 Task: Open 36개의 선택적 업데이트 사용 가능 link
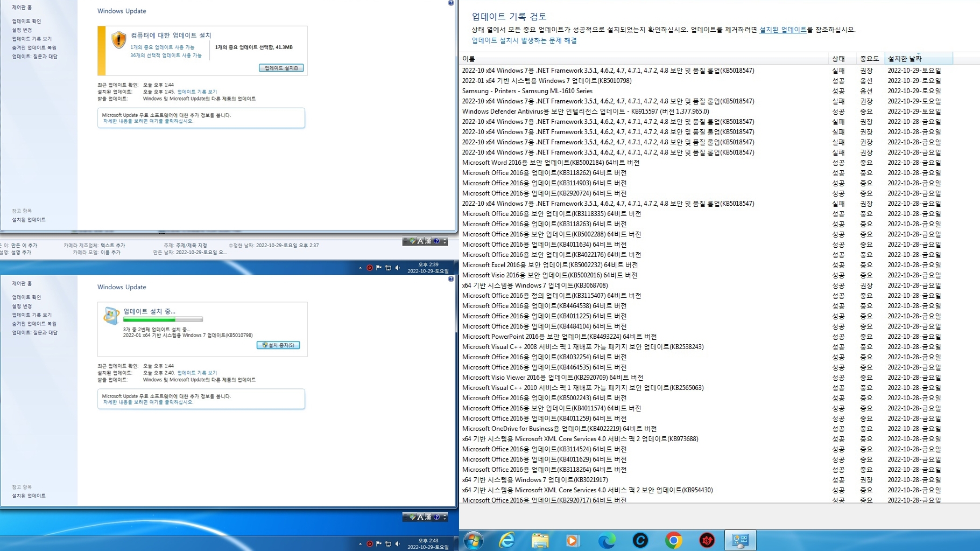[166, 55]
